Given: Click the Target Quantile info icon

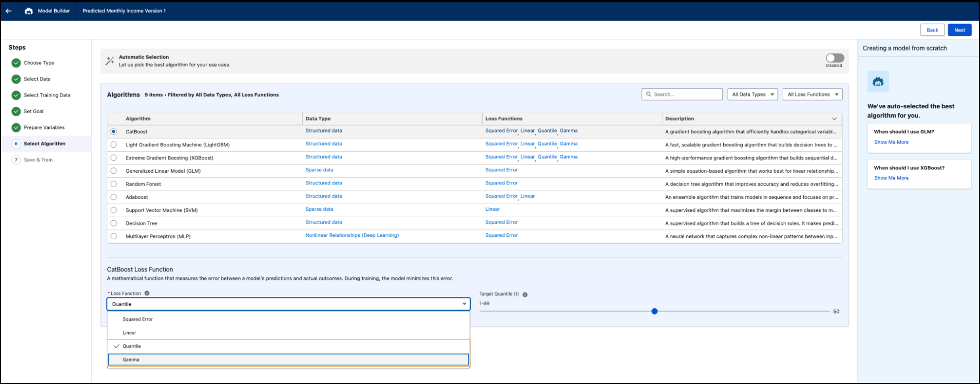Looking at the screenshot, I should [525, 294].
